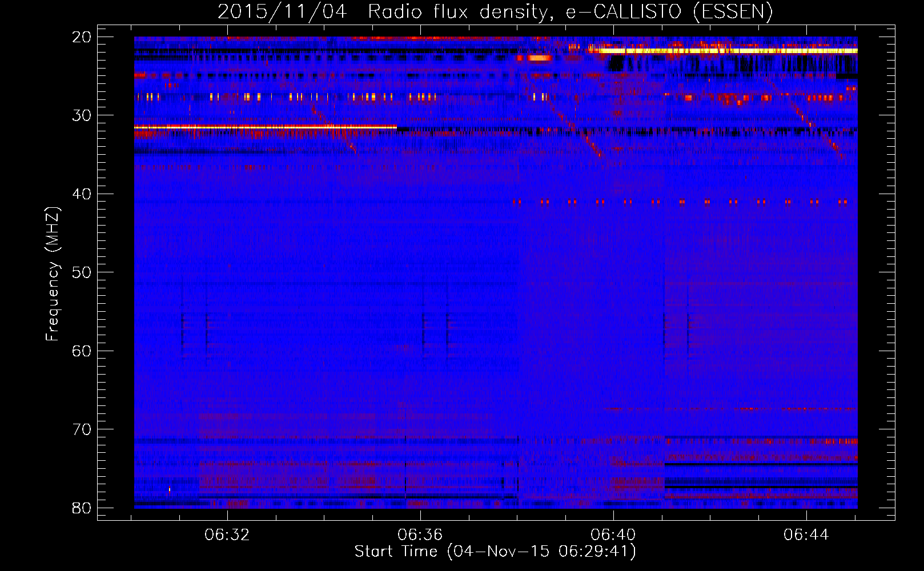
Task: Click the bright horizontal band near 31.5 MHz
Action: (x=266, y=127)
